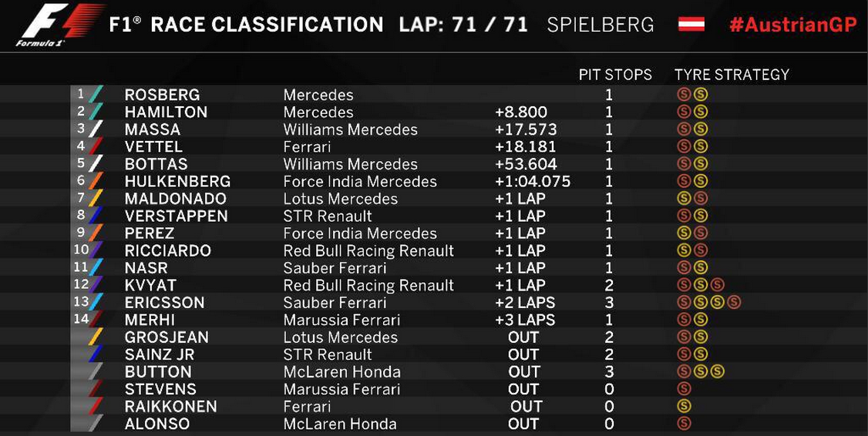
Task: Click the LAP: 71 / 71 counter
Action: click(x=463, y=25)
